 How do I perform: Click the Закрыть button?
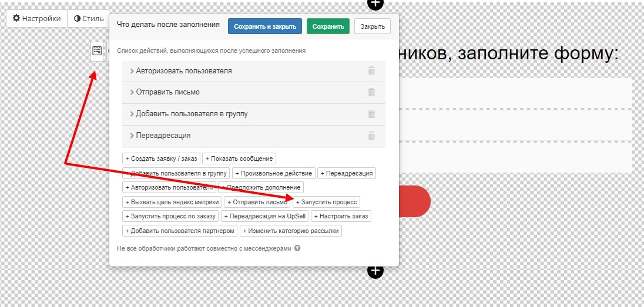(373, 26)
